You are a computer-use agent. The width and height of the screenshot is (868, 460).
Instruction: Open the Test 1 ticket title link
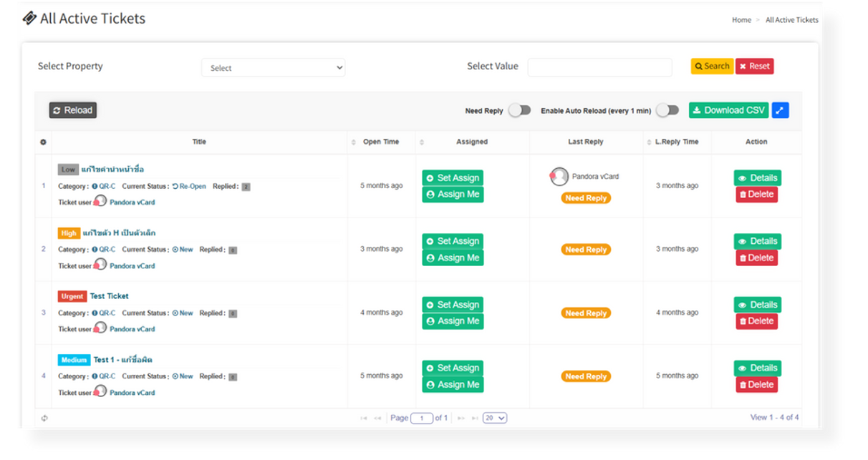coord(123,360)
